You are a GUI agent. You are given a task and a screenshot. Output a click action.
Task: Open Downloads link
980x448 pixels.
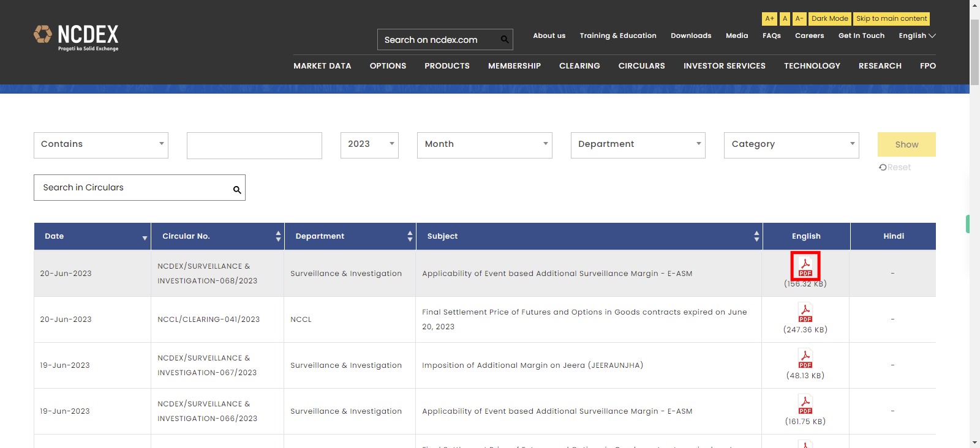[691, 35]
